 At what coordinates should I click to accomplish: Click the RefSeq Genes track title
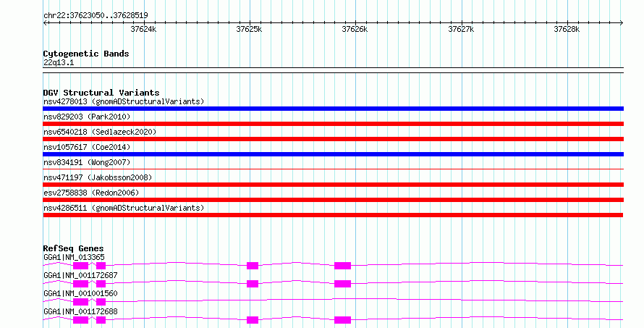coord(73,248)
